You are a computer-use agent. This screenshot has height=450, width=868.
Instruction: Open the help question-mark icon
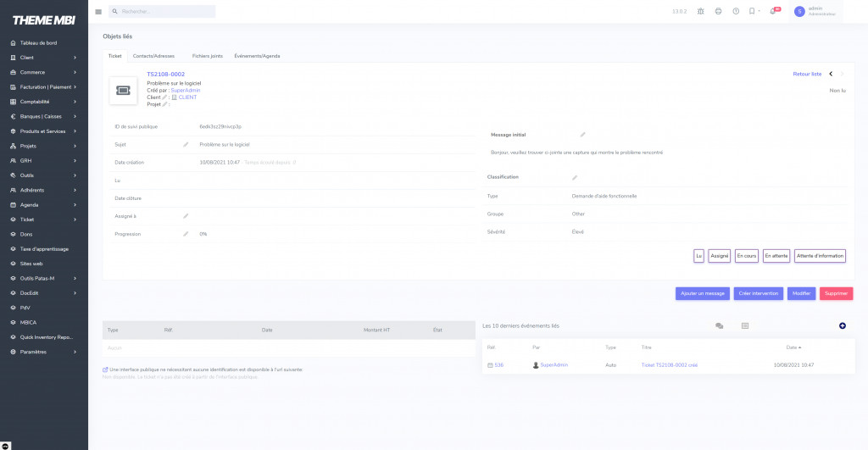[736, 11]
